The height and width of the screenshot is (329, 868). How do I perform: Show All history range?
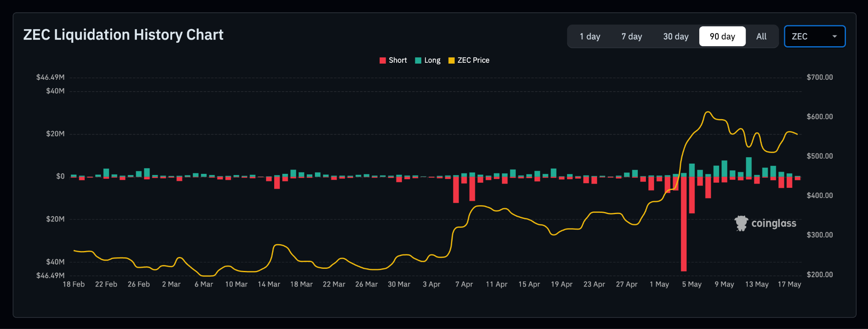[x=761, y=36]
